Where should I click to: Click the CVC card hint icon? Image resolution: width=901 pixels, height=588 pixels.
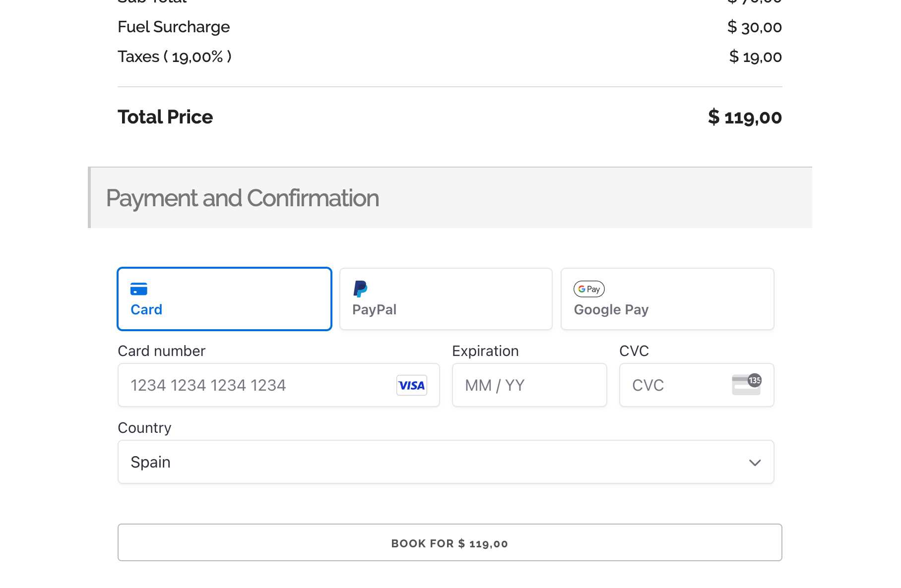coord(746,385)
